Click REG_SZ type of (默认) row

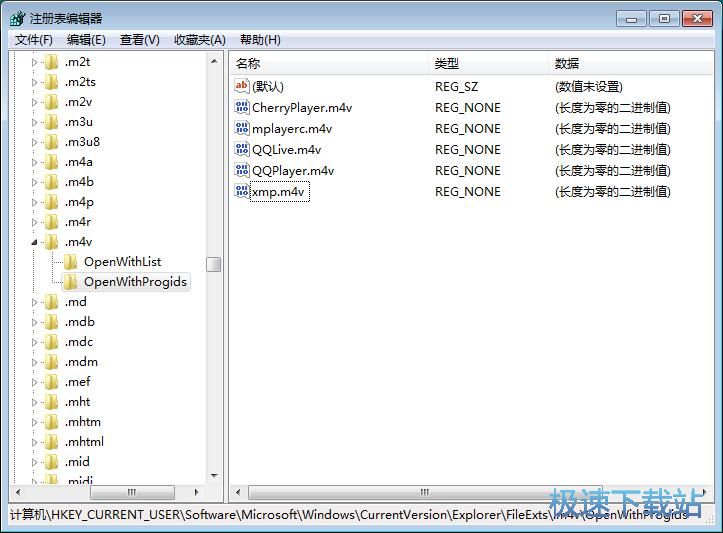(456, 87)
